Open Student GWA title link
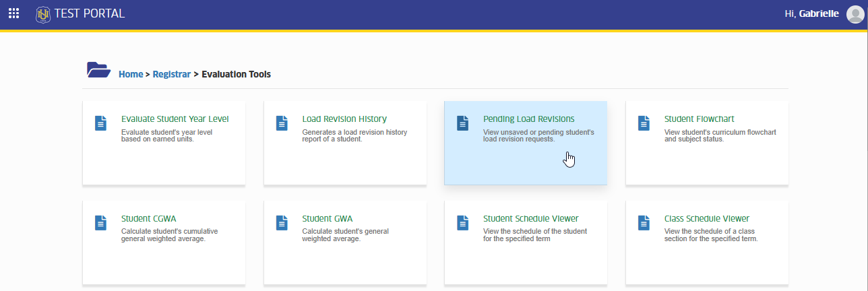This screenshot has height=291, width=868. (328, 219)
